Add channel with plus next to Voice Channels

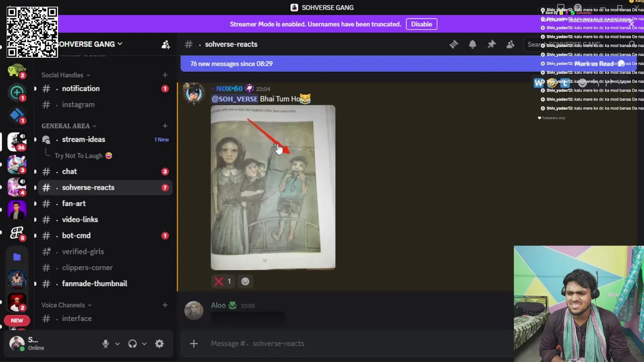165,305
